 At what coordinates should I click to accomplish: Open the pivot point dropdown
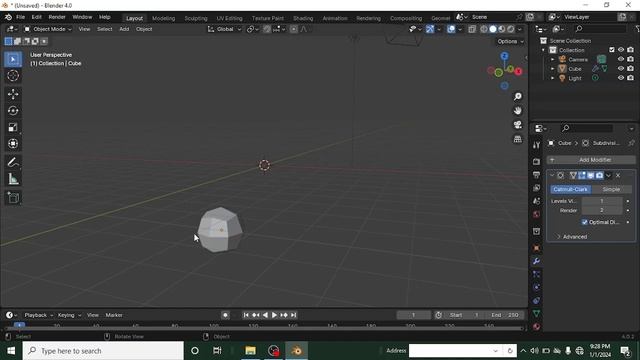pos(253,29)
